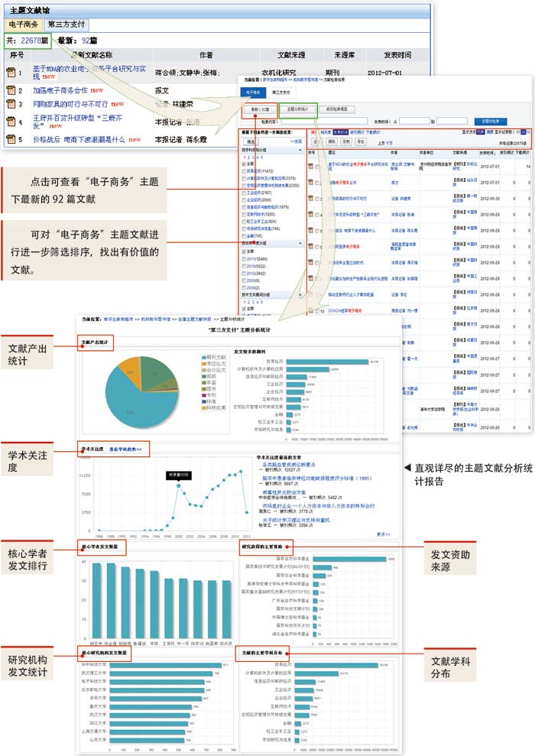Open the document icon beside 加强电子商务合作
535x756 pixels.
point(11,90)
